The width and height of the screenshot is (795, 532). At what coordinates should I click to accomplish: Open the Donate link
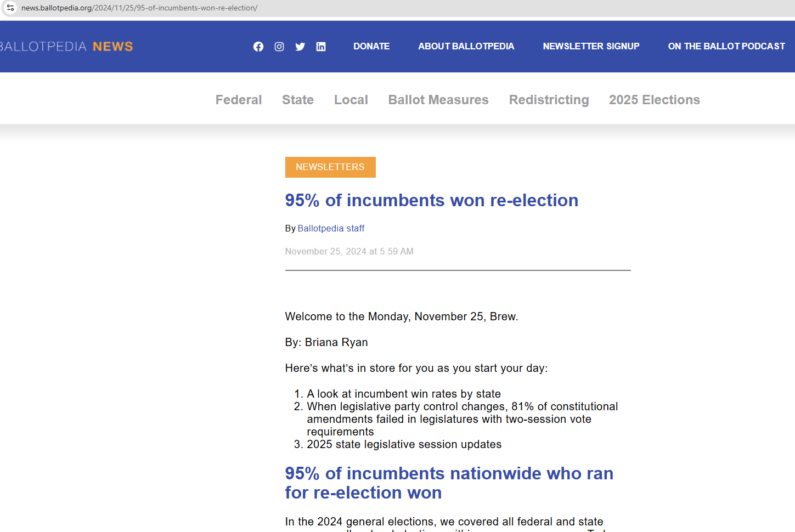tap(371, 47)
